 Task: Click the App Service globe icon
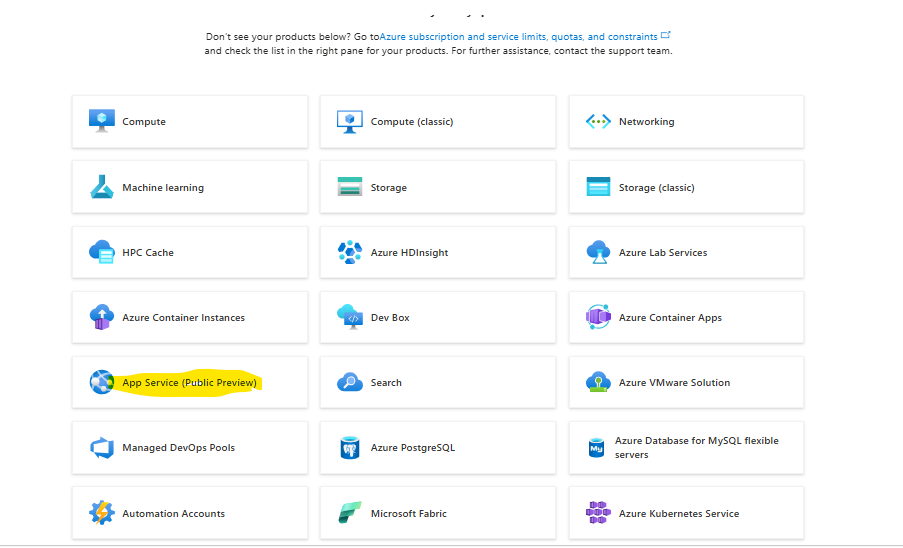pos(101,382)
